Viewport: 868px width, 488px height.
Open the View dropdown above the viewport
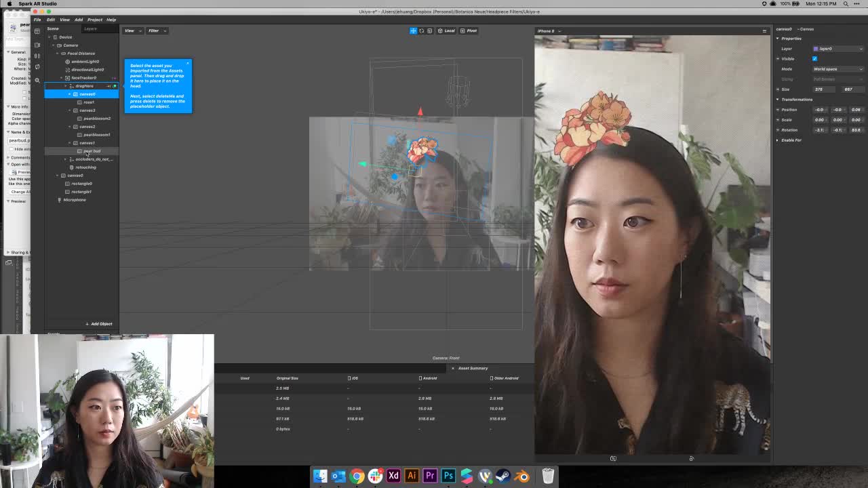tap(131, 30)
